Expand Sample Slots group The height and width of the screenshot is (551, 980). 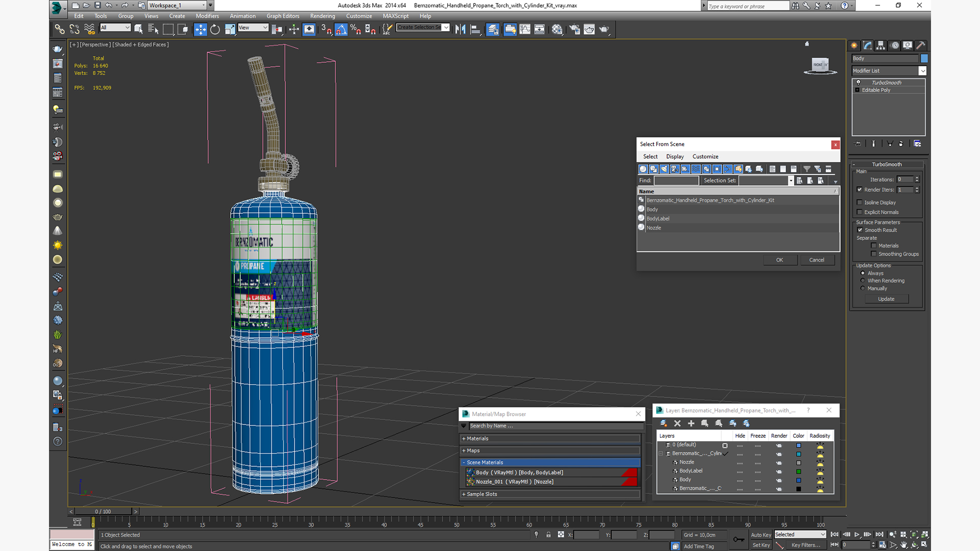pos(550,494)
